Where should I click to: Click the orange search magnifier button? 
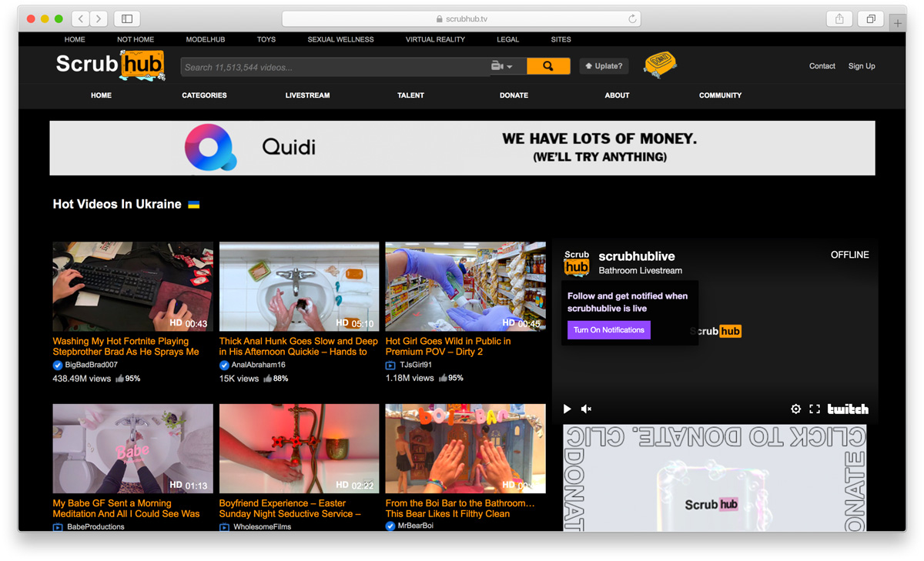[547, 66]
